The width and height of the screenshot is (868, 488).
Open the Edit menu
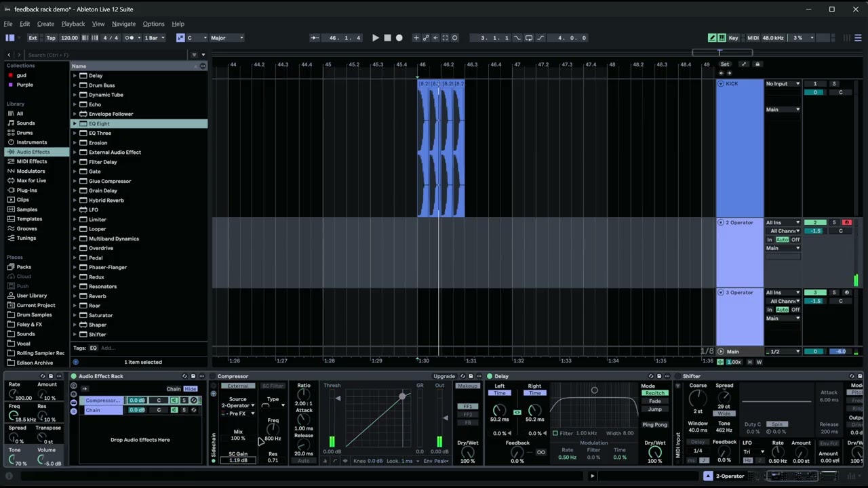click(x=24, y=24)
